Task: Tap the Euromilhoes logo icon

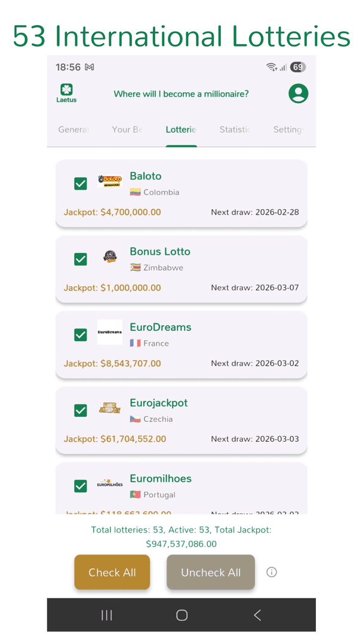Action: [110, 484]
